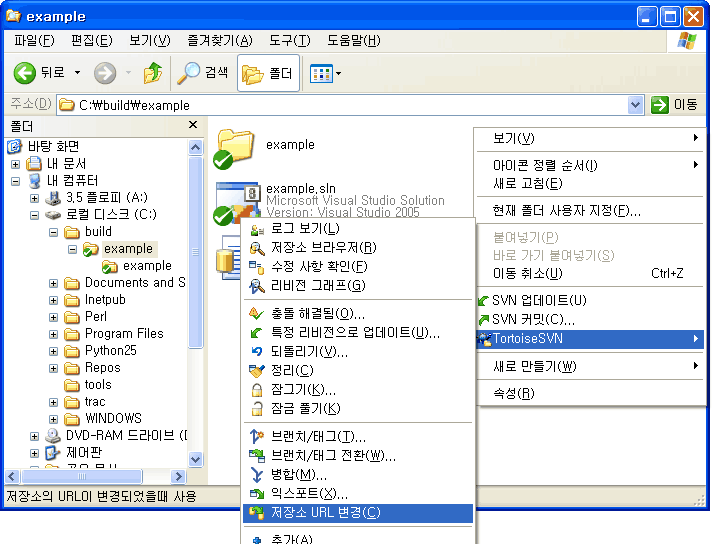Viewport: 715px width, 544px height.
Task: Toggle the Folders (폴더) pane button
Action: pos(267,73)
